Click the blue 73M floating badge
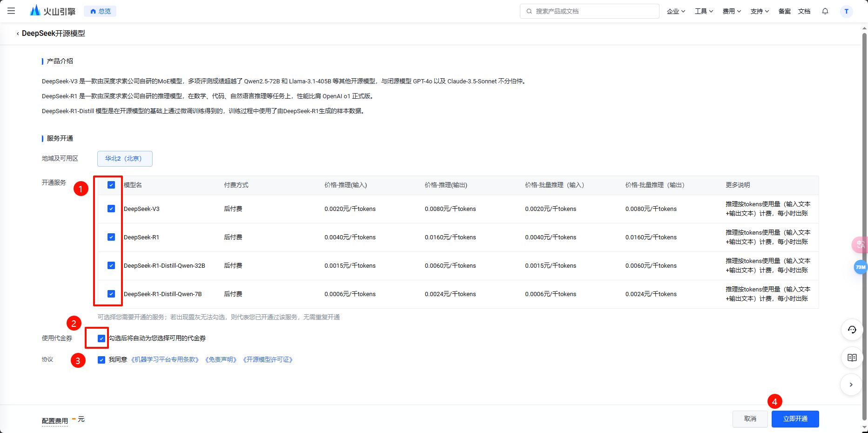868x433 pixels. point(861,267)
